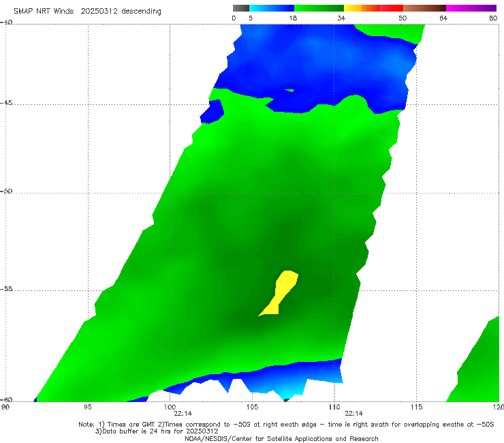
Task: Click the '22:14' time beneath longitude 100
Action: pos(183,414)
